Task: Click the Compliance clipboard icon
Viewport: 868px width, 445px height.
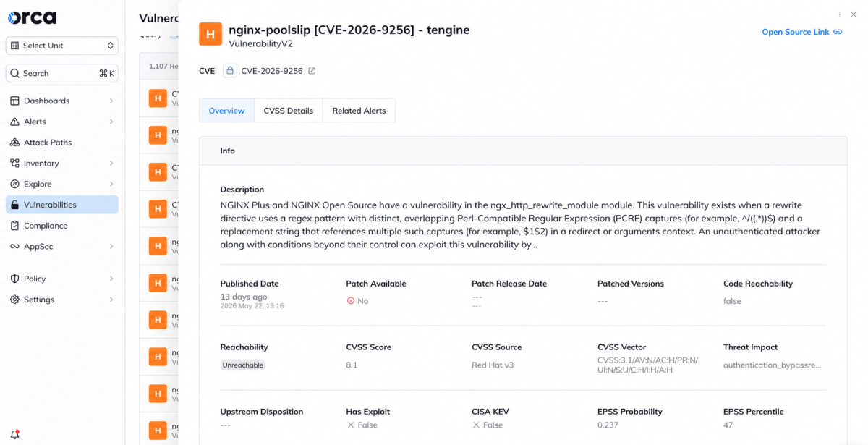Action: 15,226
